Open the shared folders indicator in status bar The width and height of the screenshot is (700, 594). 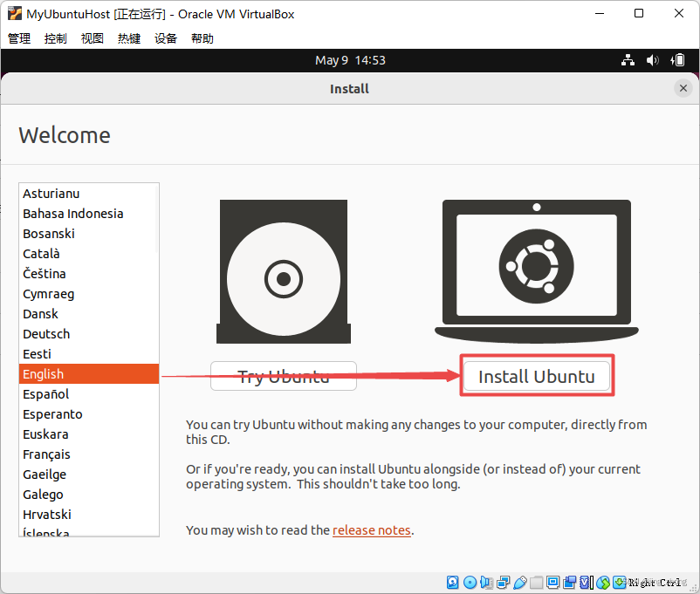click(536, 583)
